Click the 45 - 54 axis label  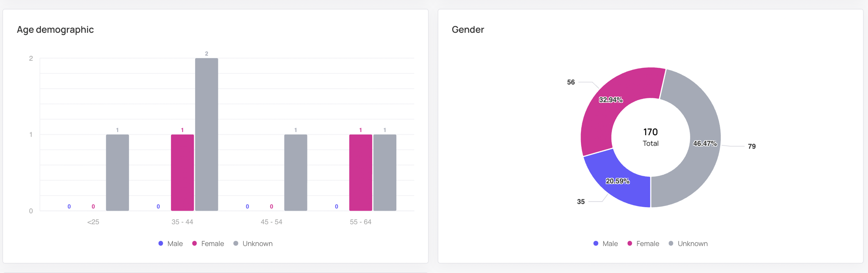(x=271, y=222)
